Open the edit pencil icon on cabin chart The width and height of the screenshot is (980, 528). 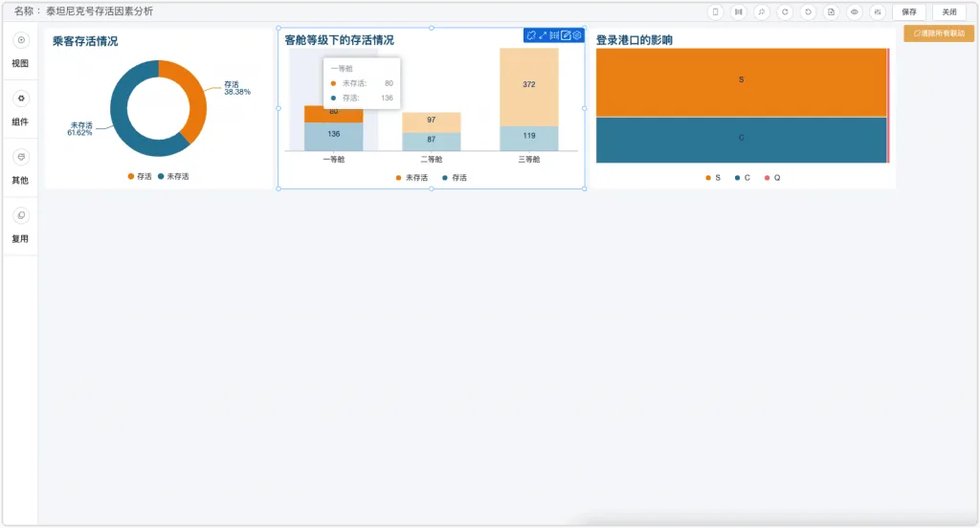point(566,35)
